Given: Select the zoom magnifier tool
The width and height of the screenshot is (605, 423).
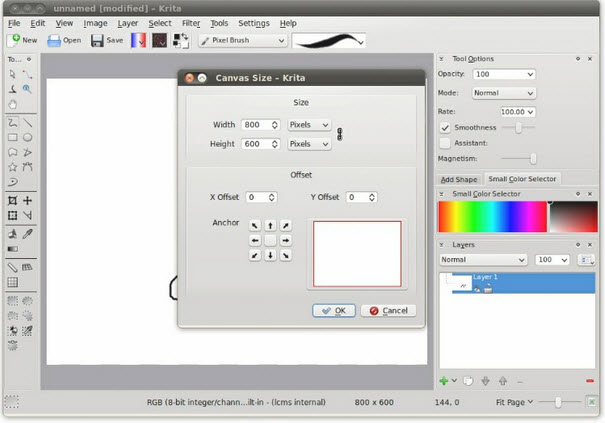Looking at the screenshot, I should pyautogui.click(x=27, y=89).
